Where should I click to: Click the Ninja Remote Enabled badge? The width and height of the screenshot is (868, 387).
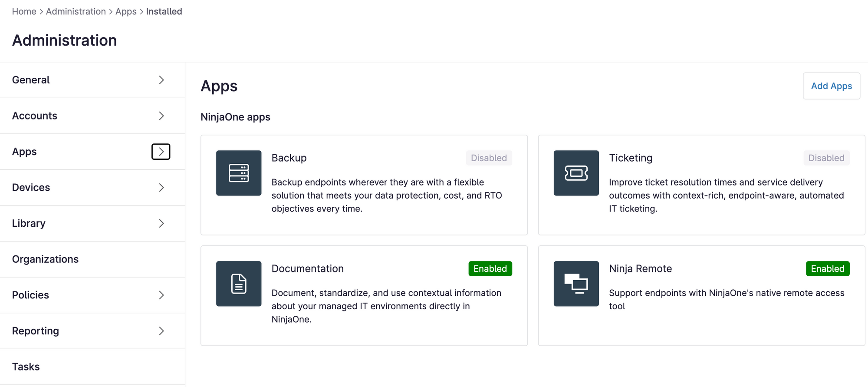[x=828, y=269]
